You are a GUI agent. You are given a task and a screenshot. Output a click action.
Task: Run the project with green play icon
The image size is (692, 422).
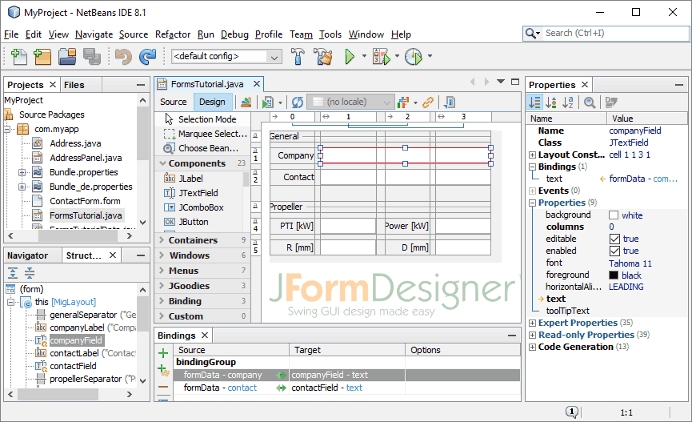coord(350,57)
